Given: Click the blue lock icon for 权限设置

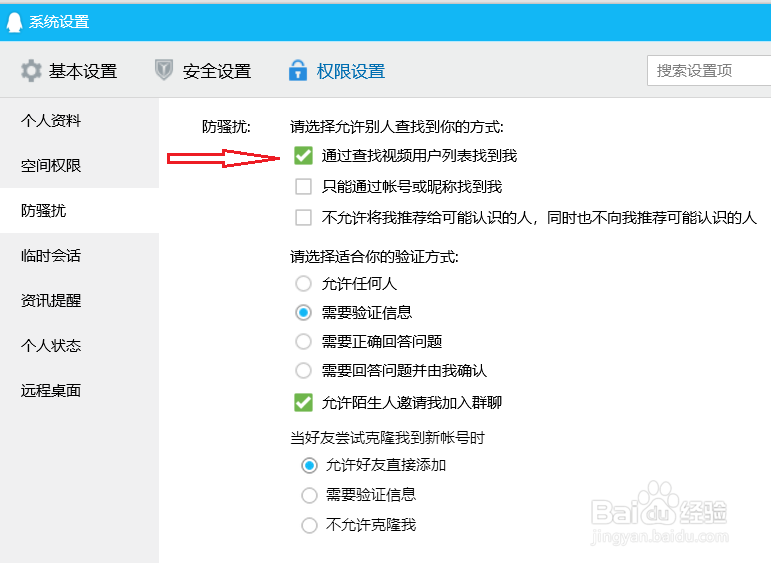Looking at the screenshot, I should click(x=297, y=70).
